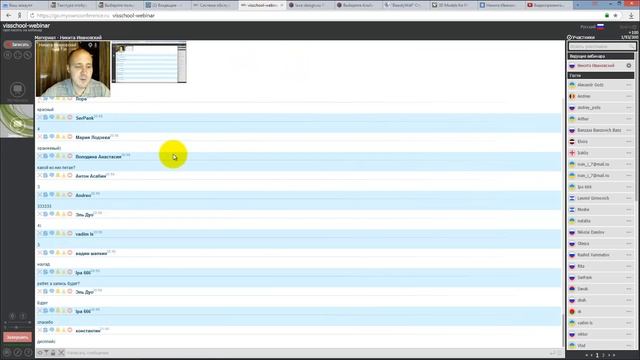Click the red circle icon in Мария's message row
640x360 pixels.
(70, 137)
